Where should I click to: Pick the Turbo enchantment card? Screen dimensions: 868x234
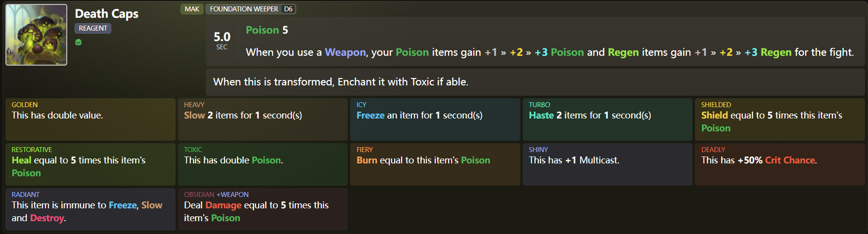[607, 119]
